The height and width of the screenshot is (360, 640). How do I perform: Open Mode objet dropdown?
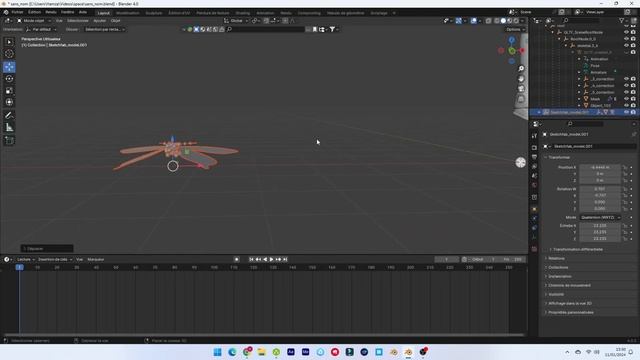[33, 20]
